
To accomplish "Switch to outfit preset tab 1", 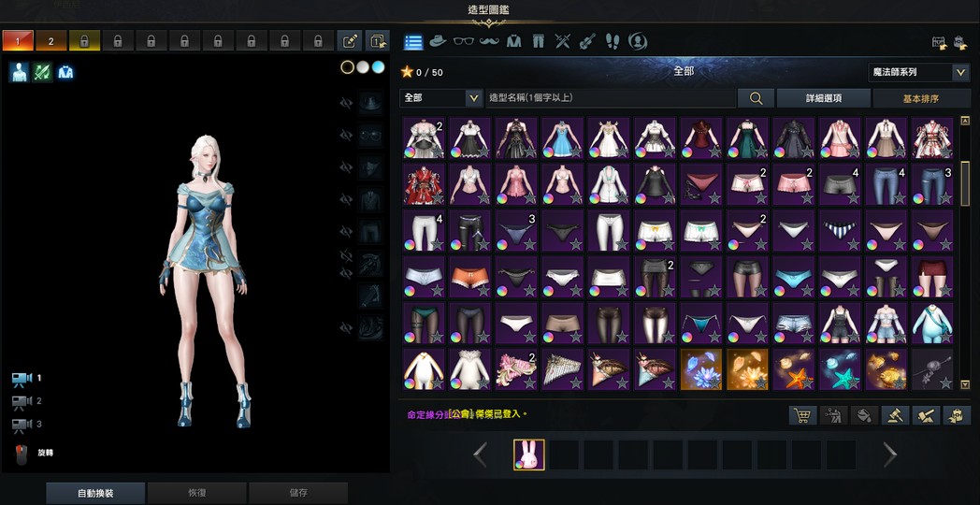I will coord(18,41).
